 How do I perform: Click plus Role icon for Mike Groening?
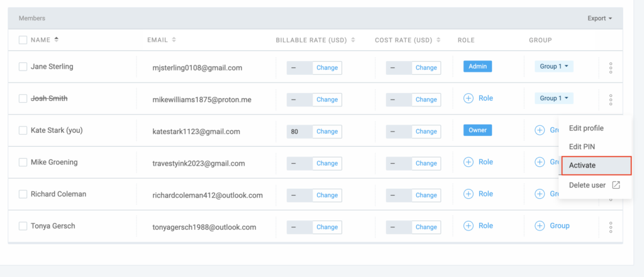469,162
